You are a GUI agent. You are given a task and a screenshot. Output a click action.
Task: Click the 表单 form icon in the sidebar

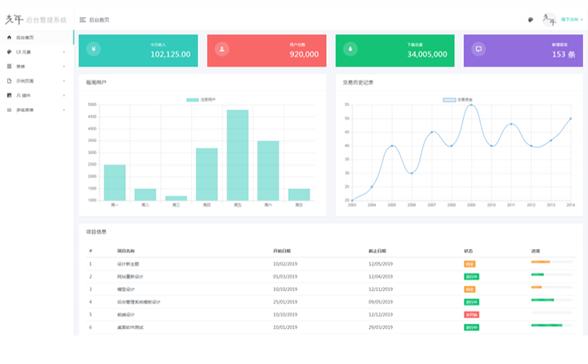point(10,66)
